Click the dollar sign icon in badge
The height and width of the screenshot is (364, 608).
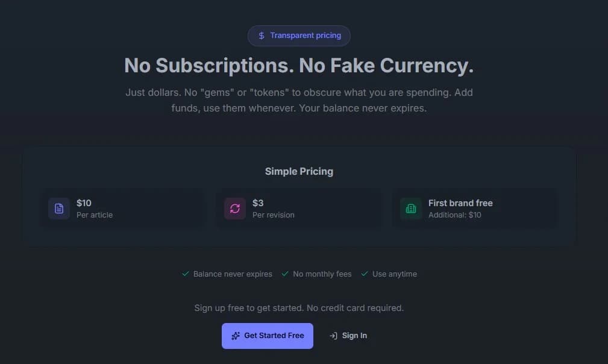click(261, 36)
